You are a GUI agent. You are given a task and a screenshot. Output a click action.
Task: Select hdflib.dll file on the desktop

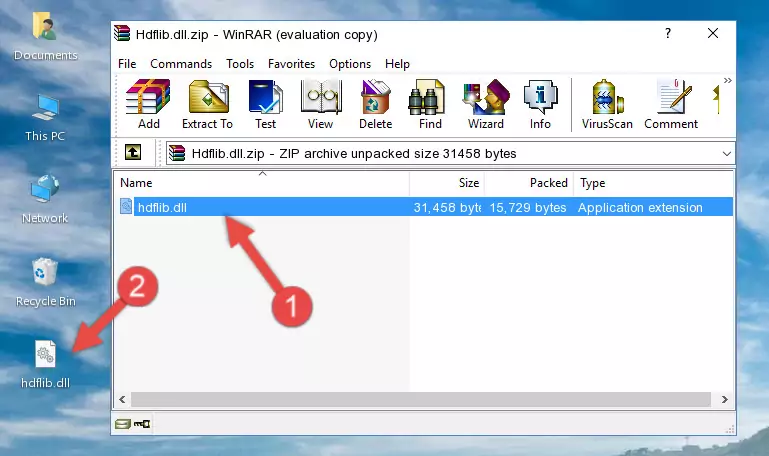(45, 364)
